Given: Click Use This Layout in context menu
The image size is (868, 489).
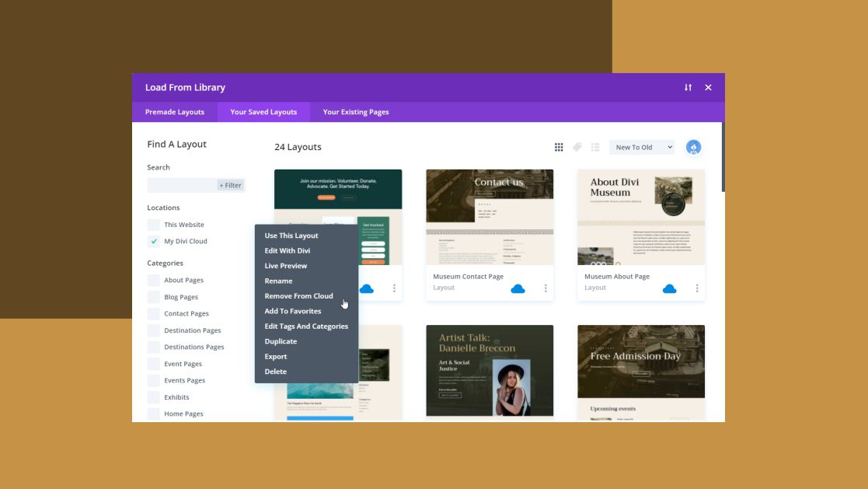Looking at the screenshot, I should pyautogui.click(x=291, y=235).
